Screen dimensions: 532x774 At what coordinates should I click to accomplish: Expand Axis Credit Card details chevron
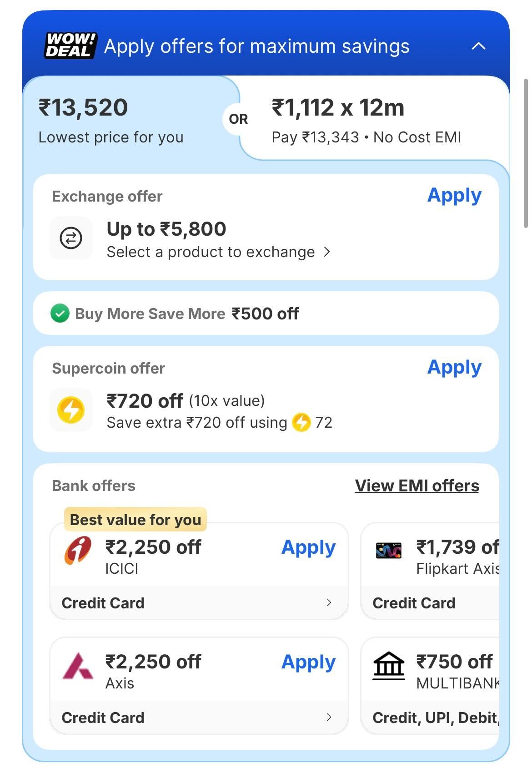[329, 718]
